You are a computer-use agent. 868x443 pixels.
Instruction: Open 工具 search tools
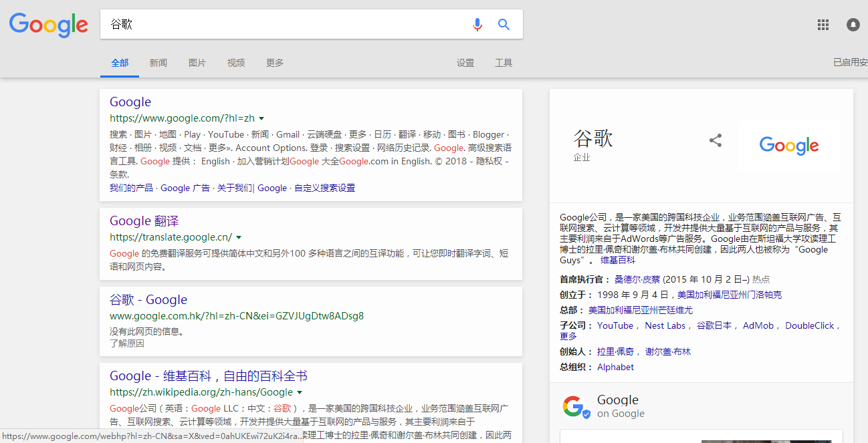[504, 63]
